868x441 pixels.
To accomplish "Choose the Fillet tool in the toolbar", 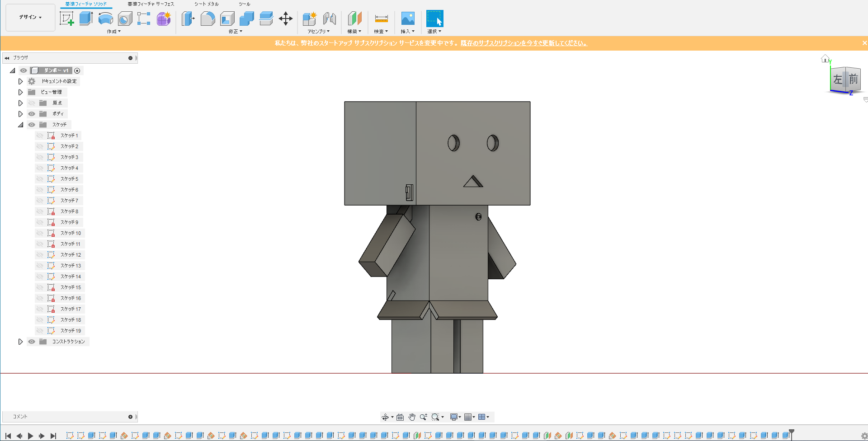I will [208, 19].
